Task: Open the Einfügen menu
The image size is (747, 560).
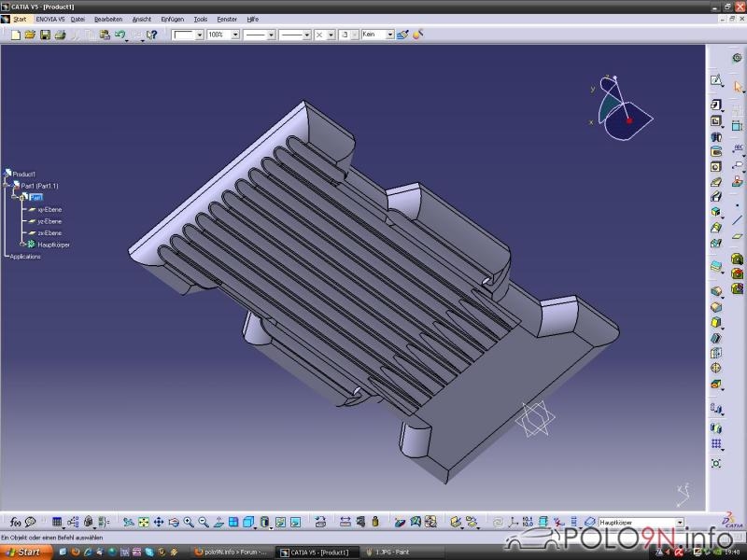Action: (172, 19)
